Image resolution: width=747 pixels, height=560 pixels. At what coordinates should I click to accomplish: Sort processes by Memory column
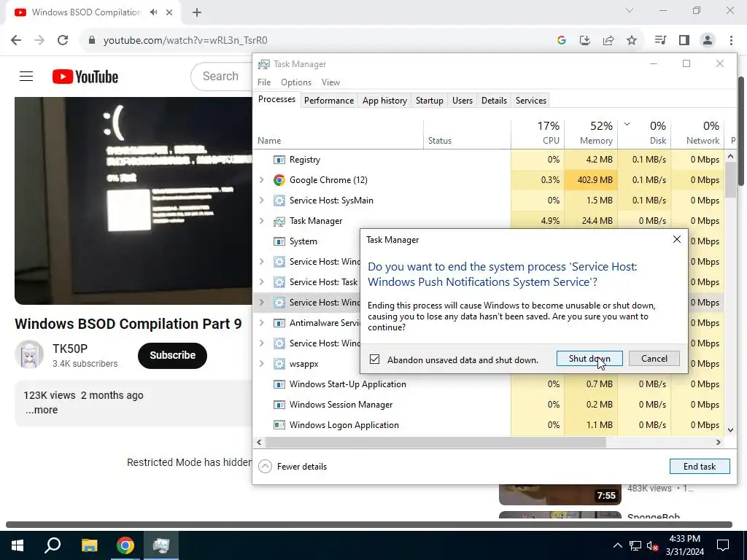[x=591, y=133]
